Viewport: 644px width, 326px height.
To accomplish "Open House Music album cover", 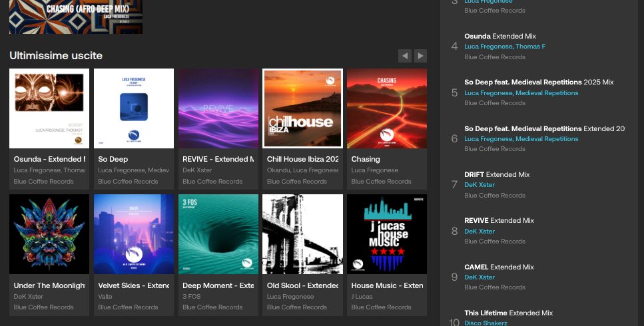I will click(387, 234).
